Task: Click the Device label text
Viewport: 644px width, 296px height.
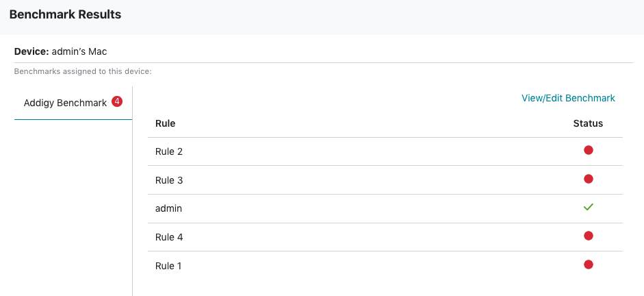Action: tap(31, 51)
